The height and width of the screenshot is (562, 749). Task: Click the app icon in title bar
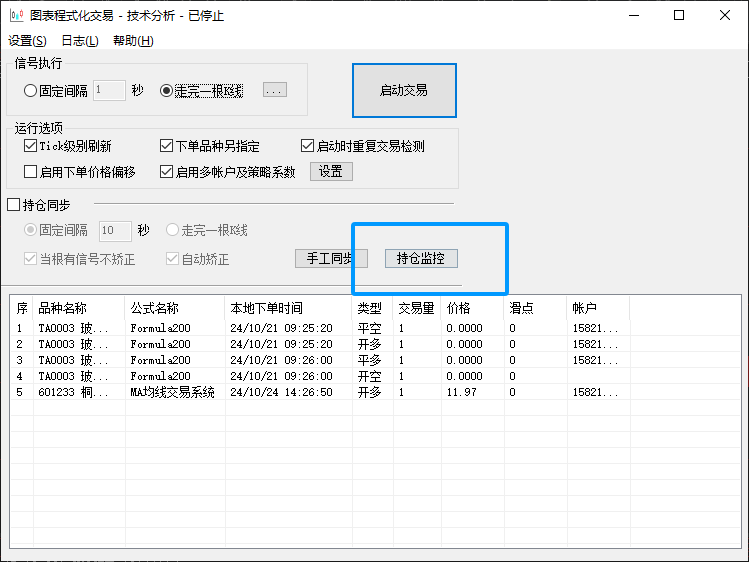(16, 16)
